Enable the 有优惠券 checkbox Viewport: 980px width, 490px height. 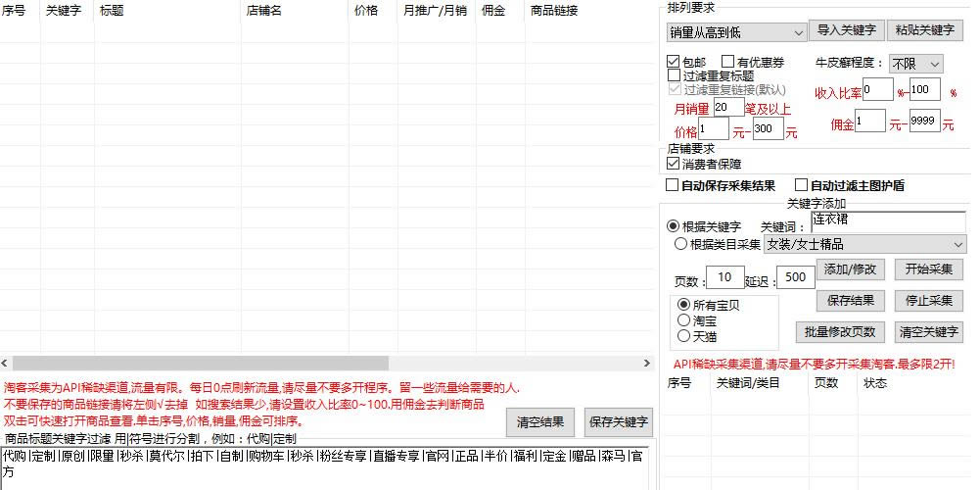click(728, 62)
